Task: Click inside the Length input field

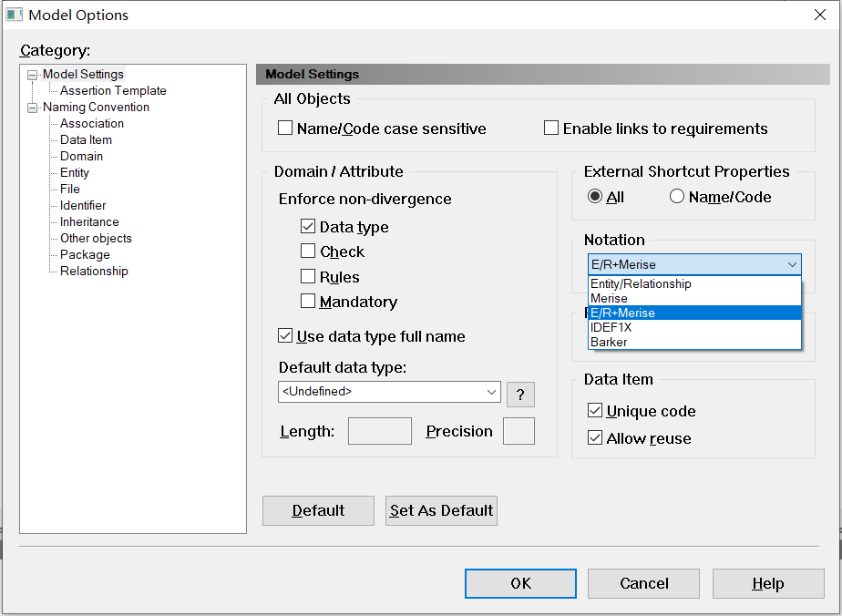Action: (379, 430)
